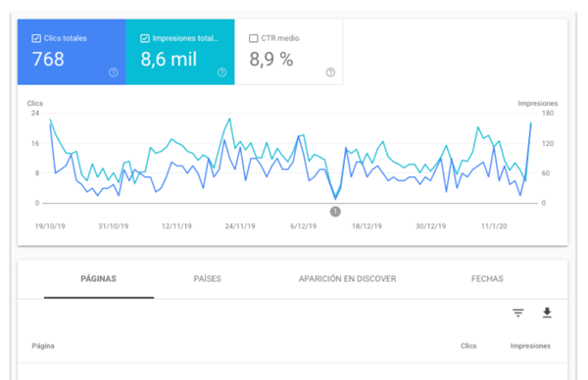Open help icon on Clics totales card

114,72
